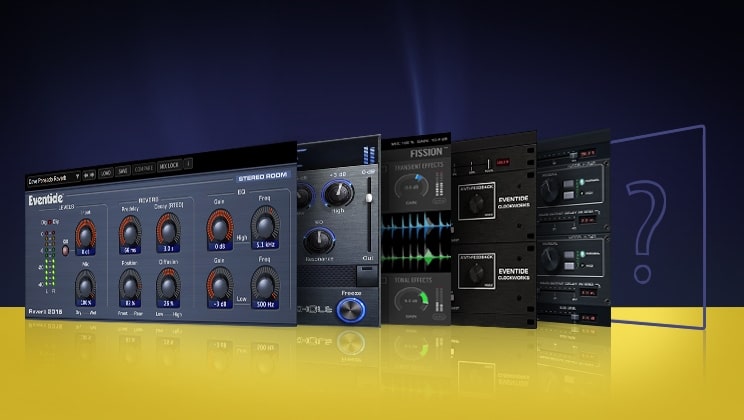Click the large question mark mystery panel

659,227
